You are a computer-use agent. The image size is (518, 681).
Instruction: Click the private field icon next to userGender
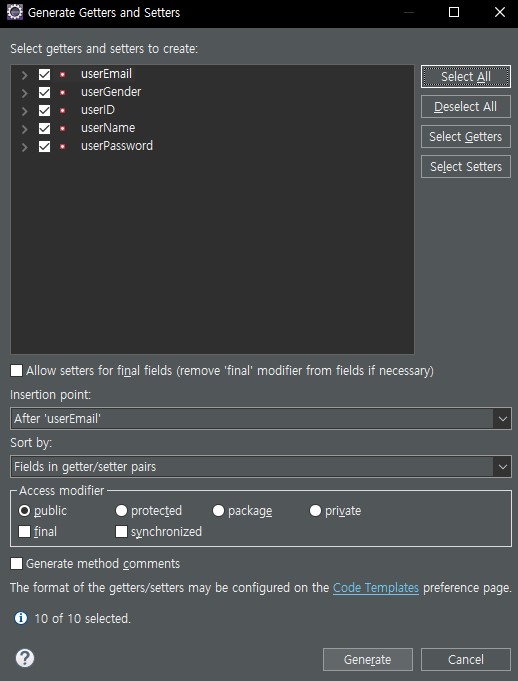click(x=63, y=93)
